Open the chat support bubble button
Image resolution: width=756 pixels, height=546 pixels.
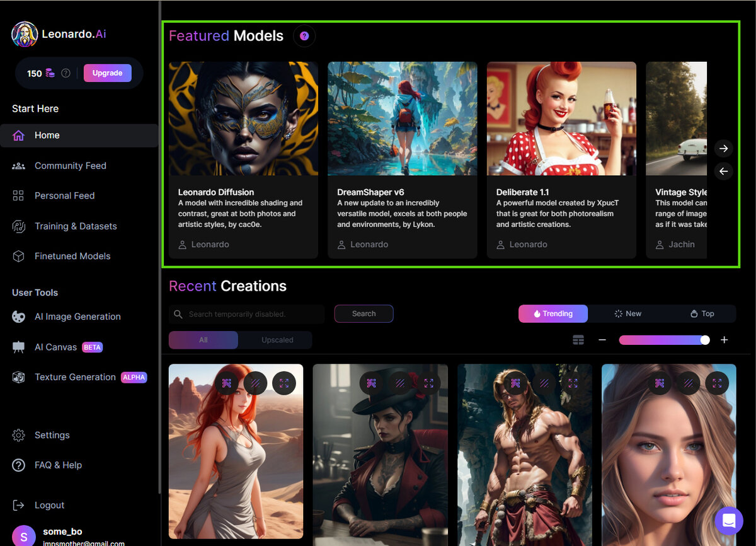[x=729, y=521]
